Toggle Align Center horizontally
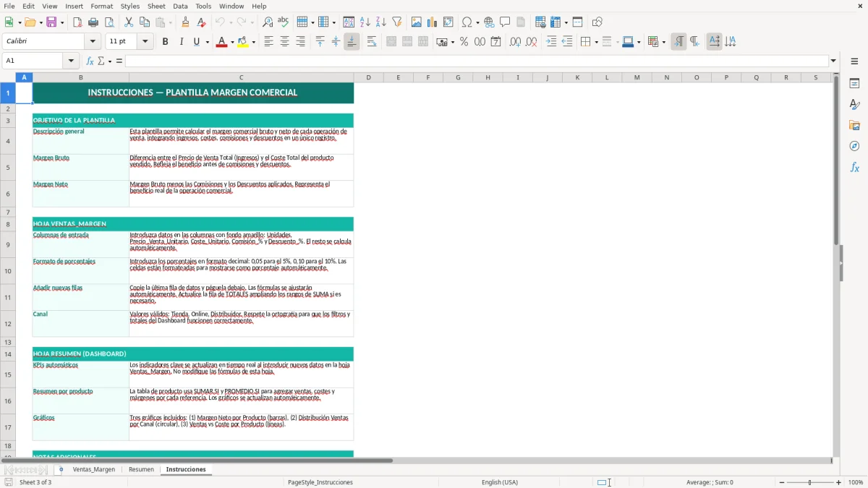 point(284,42)
